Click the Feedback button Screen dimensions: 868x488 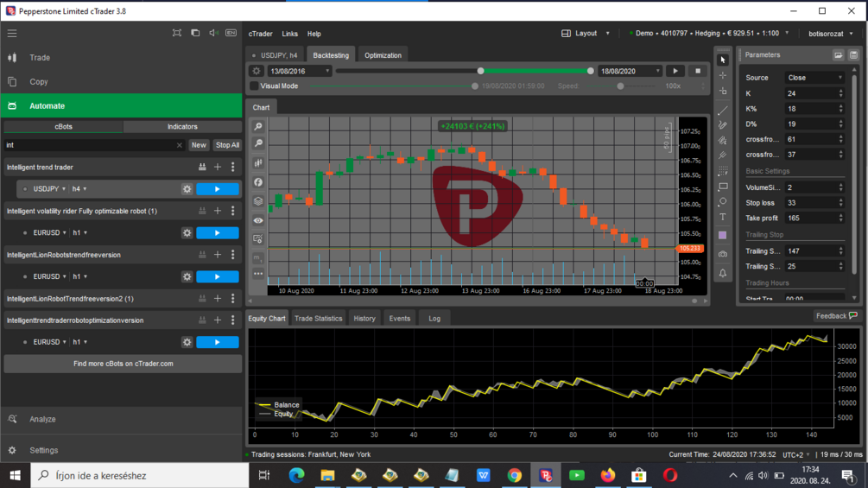coord(836,316)
